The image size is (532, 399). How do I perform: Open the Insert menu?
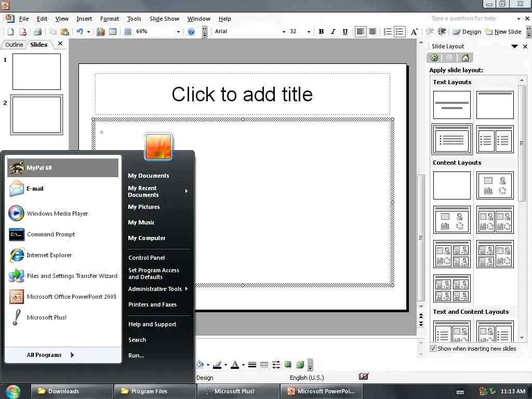(84, 19)
